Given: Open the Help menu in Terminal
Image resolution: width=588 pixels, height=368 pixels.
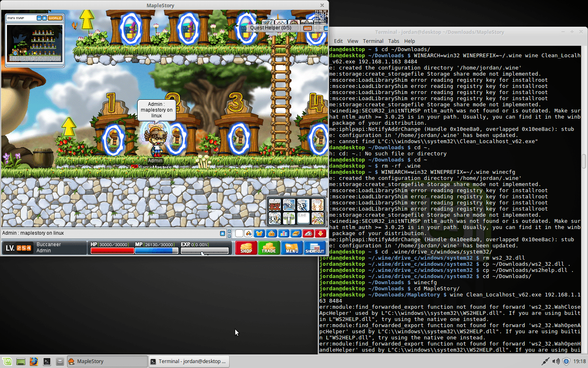Looking at the screenshot, I should [x=410, y=41].
